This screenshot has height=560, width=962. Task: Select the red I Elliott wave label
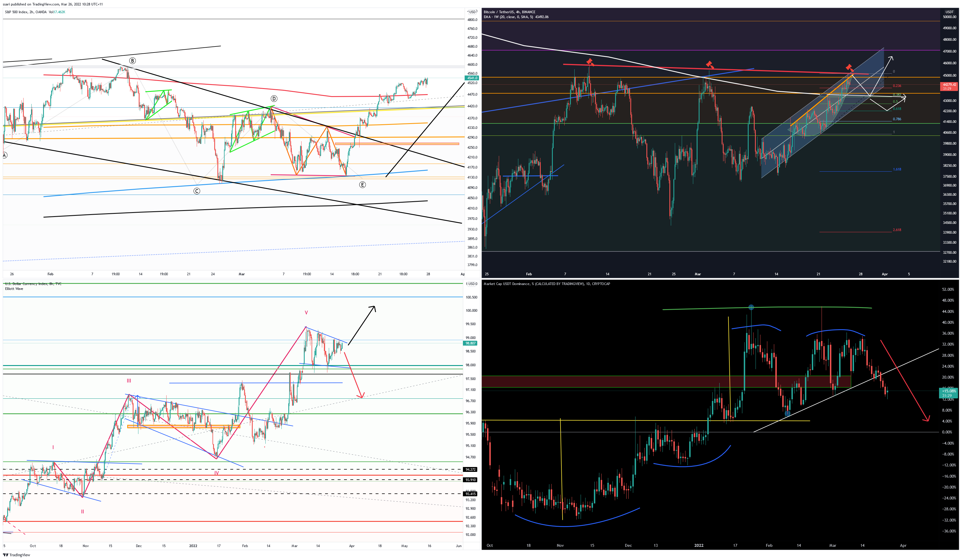pos(53,447)
